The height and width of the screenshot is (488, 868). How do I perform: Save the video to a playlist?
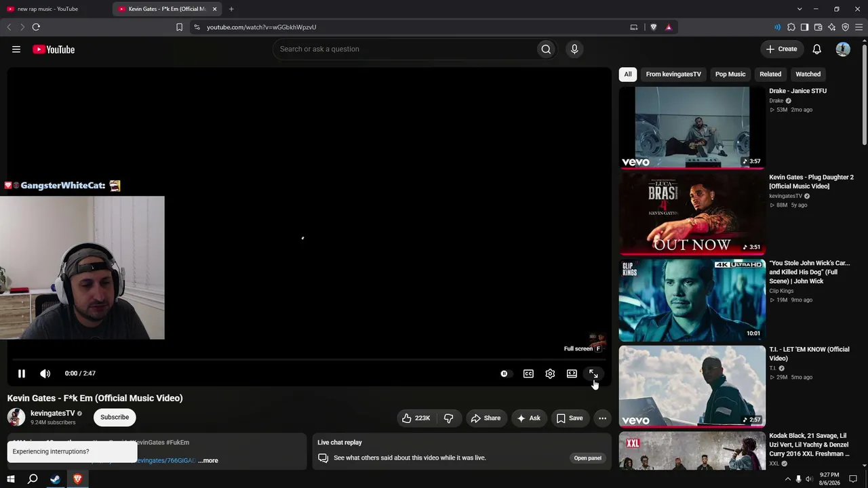pyautogui.click(x=570, y=418)
